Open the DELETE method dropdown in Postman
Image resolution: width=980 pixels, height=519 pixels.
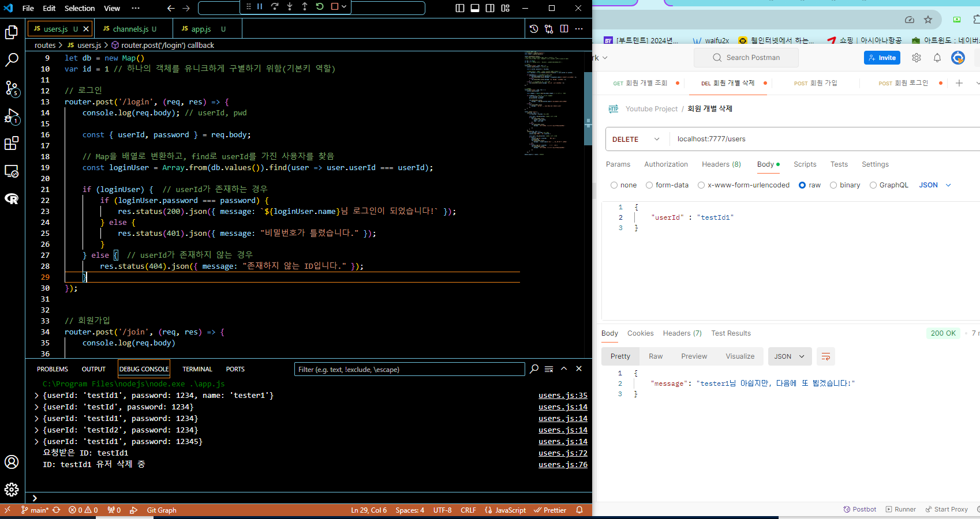637,139
